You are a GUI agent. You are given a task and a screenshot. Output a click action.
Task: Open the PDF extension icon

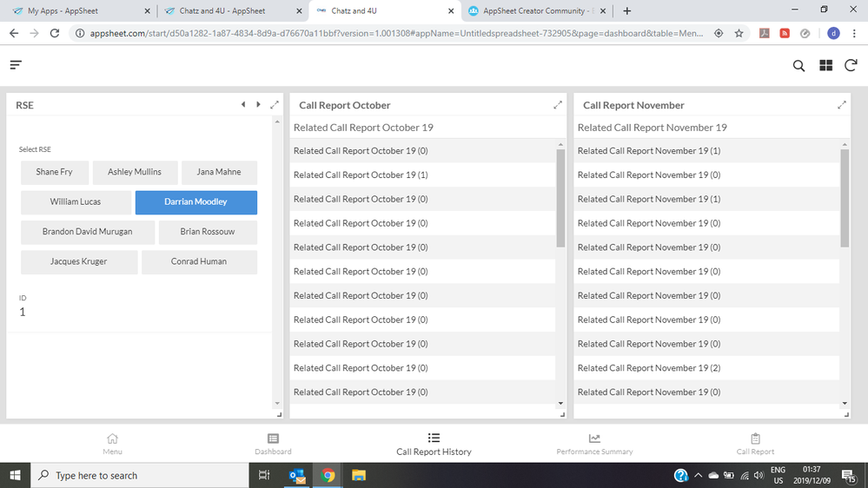pyautogui.click(x=765, y=33)
